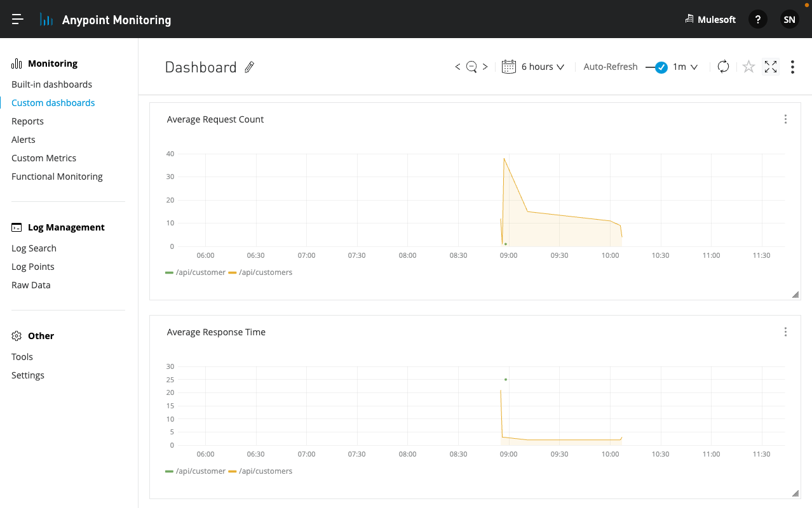Image resolution: width=812 pixels, height=508 pixels.
Task: Refresh the dashboard manually
Action: [x=723, y=67]
